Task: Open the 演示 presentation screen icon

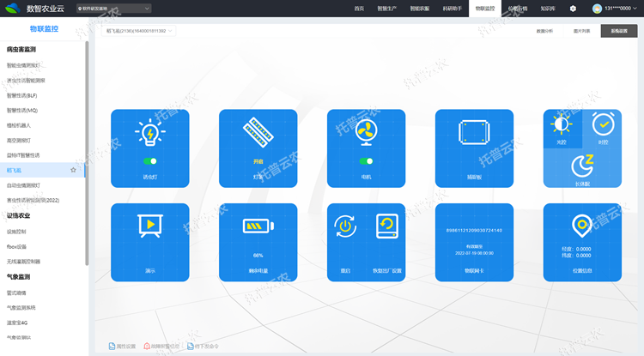Action: (150, 226)
